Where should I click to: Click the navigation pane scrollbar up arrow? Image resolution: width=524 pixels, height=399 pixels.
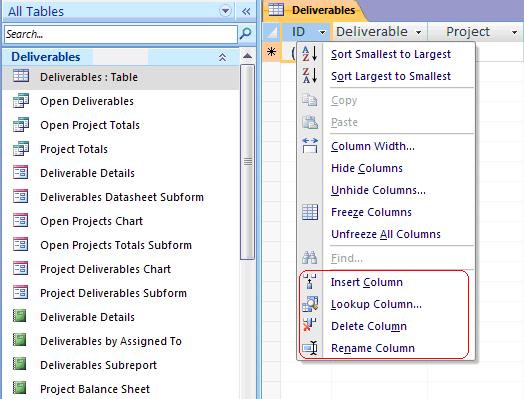[x=247, y=55]
